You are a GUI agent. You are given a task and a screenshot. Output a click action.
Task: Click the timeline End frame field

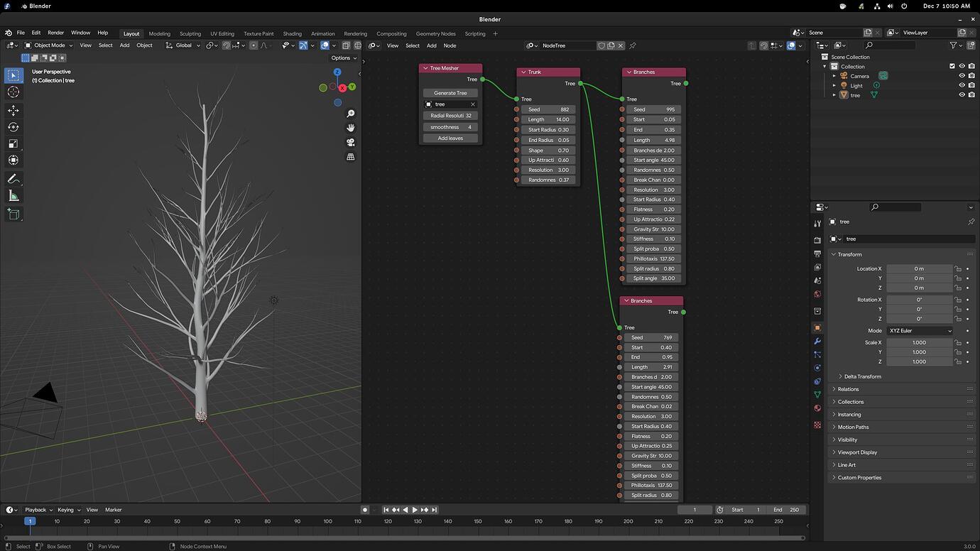tap(786, 510)
